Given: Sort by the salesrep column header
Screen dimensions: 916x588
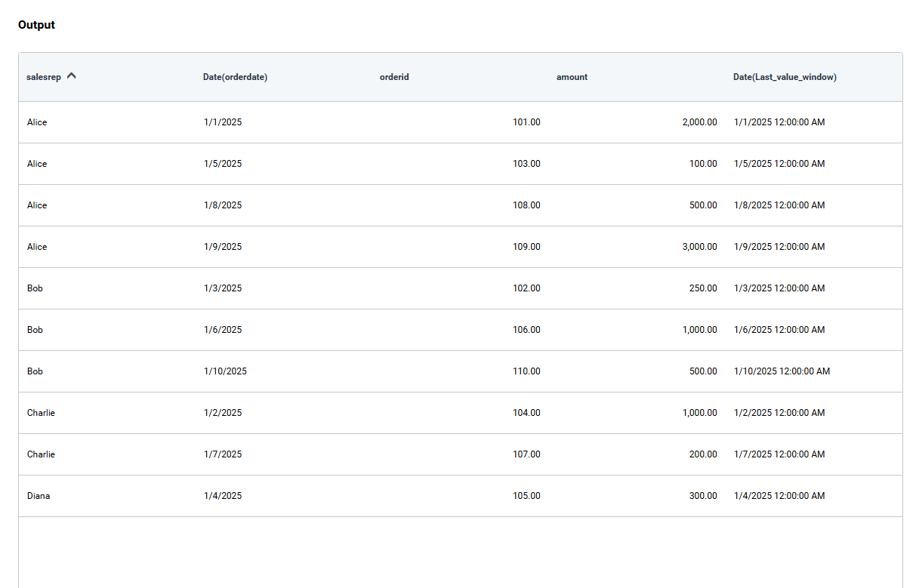Looking at the screenshot, I should click(x=43, y=76).
